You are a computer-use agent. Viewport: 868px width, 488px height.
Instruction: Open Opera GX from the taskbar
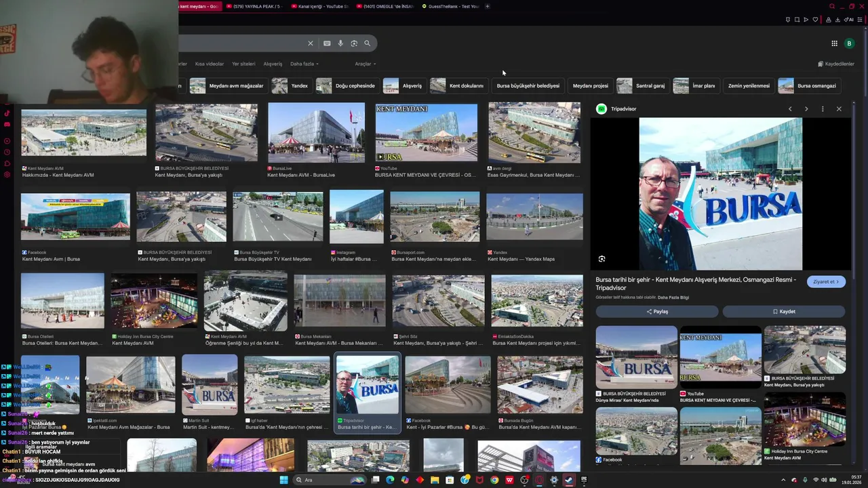pyautogui.click(x=539, y=480)
